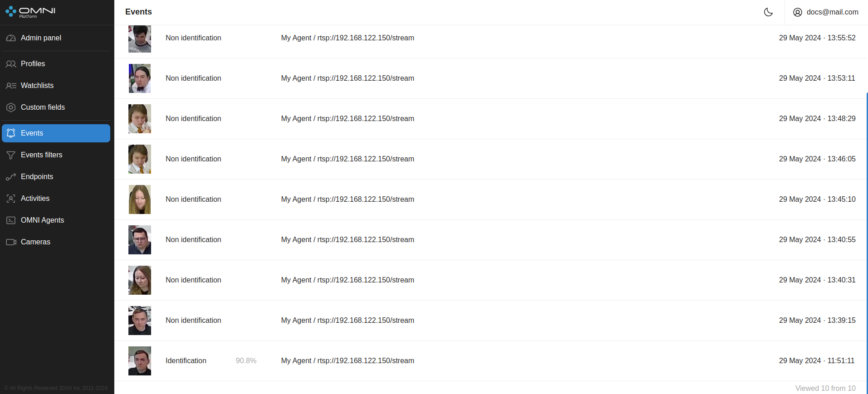
Task: Open the Identification event with 90.8% score
Action: (490, 361)
